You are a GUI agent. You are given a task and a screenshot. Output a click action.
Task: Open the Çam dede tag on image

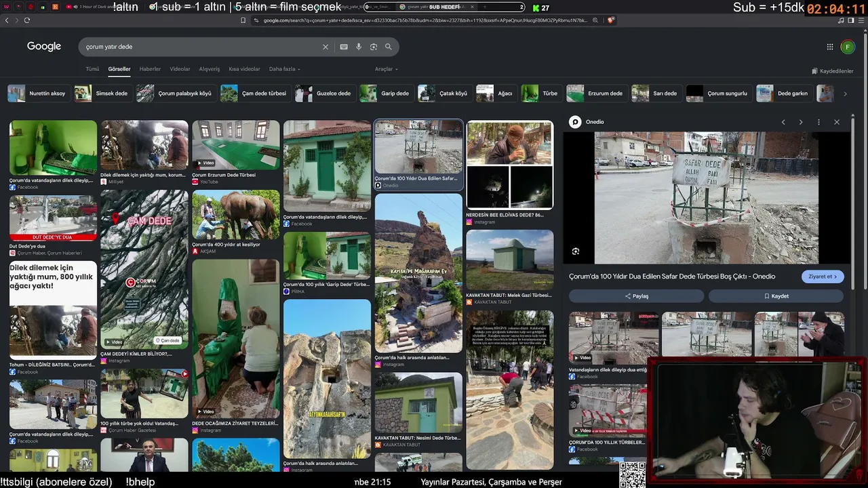167,340
